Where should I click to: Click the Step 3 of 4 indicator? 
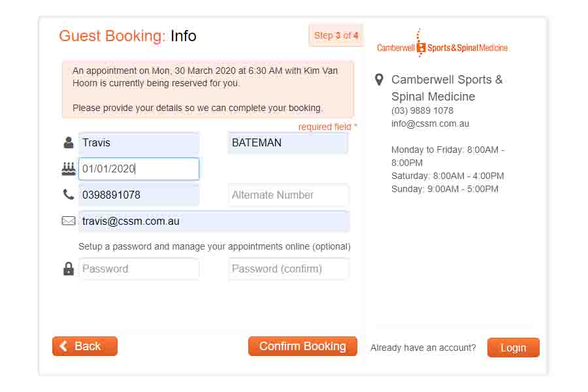click(x=336, y=35)
